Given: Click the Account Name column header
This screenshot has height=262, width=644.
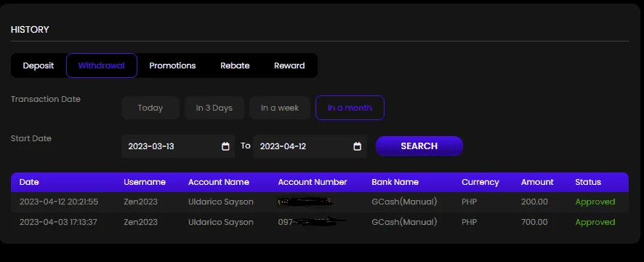Looking at the screenshot, I should pos(219,182).
